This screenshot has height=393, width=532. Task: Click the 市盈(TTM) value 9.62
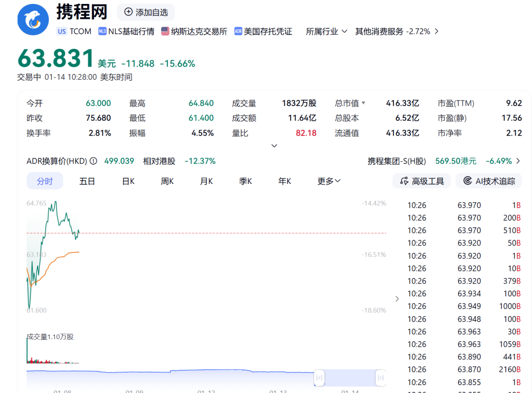[x=514, y=103]
